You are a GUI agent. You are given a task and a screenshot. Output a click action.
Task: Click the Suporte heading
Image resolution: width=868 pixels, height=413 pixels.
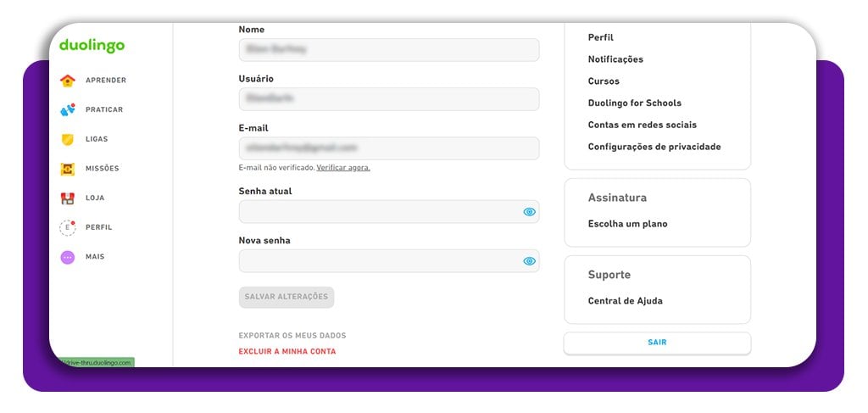609,275
